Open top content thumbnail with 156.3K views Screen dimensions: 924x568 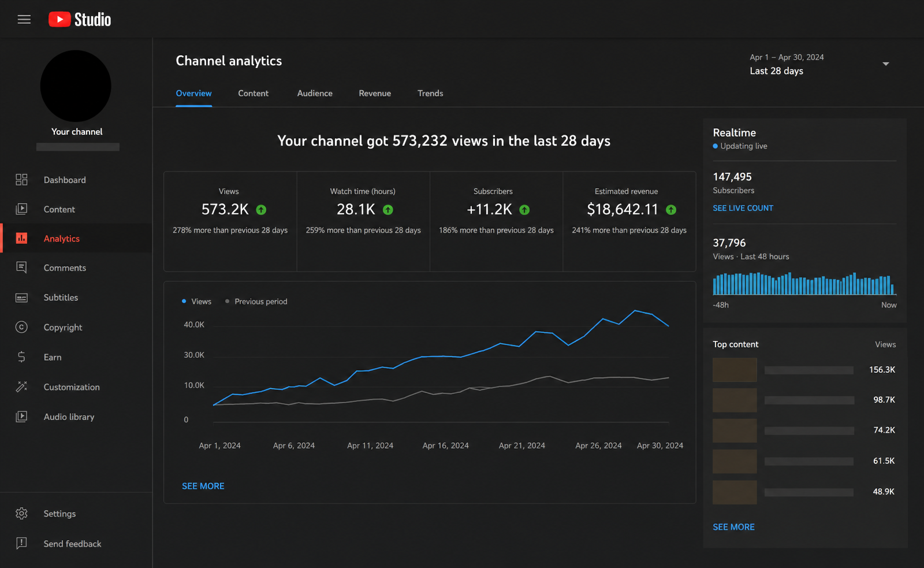tap(735, 370)
